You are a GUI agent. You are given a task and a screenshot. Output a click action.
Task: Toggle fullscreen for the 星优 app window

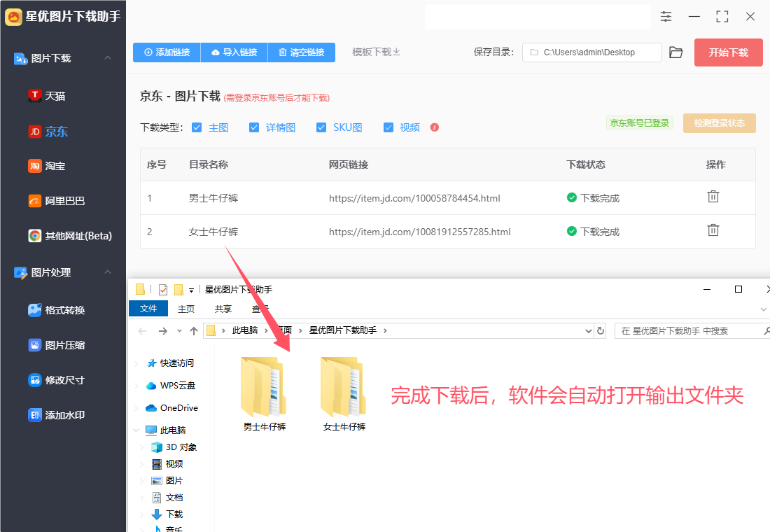coord(722,16)
